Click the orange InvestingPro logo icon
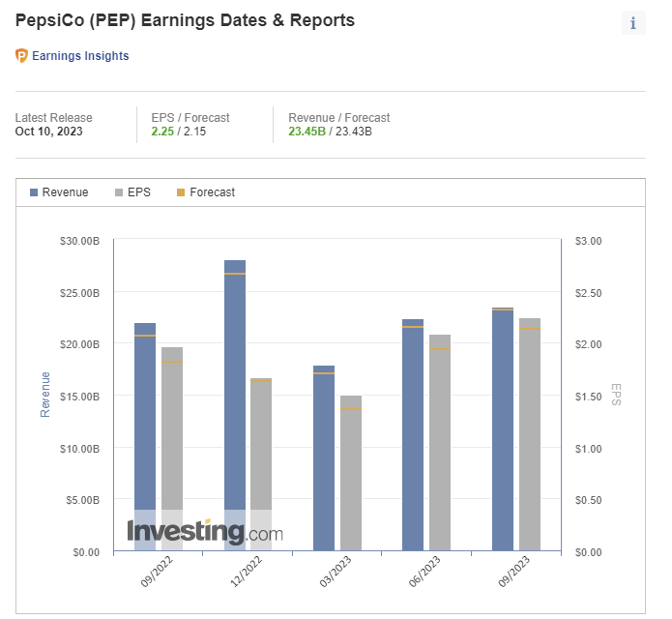This screenshot has width=672, height=619. (x=21, y=56)
